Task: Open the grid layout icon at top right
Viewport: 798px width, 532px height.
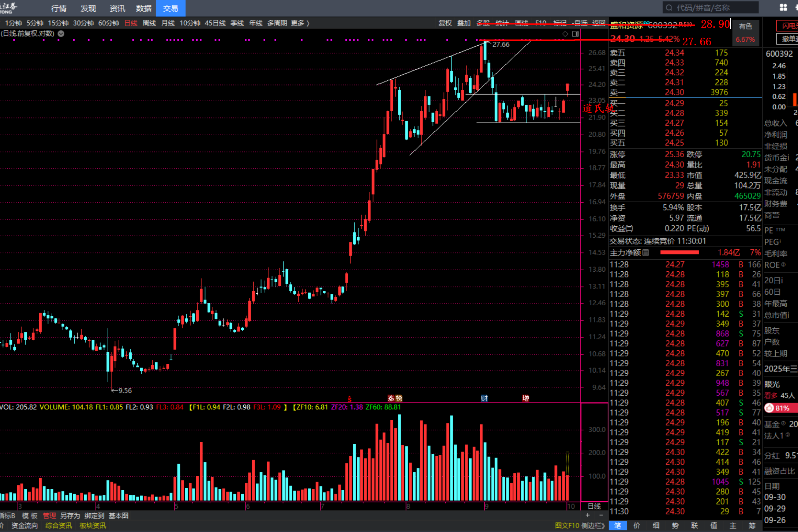Action: pos(783,8)
